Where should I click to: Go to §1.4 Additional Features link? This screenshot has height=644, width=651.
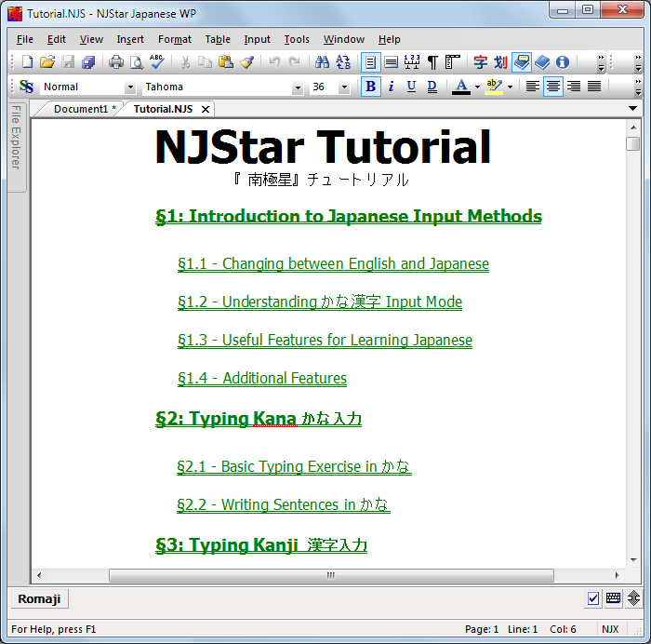coord(262,378)
